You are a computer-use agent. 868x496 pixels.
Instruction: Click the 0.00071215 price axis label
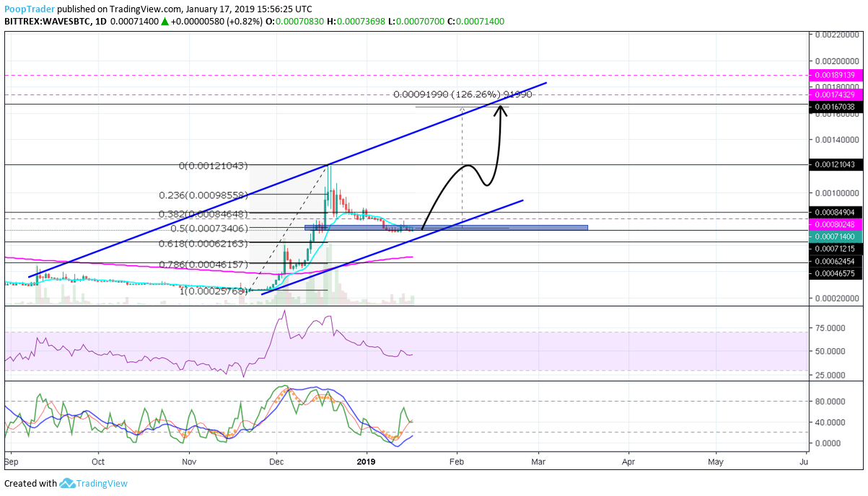point(834,249)
